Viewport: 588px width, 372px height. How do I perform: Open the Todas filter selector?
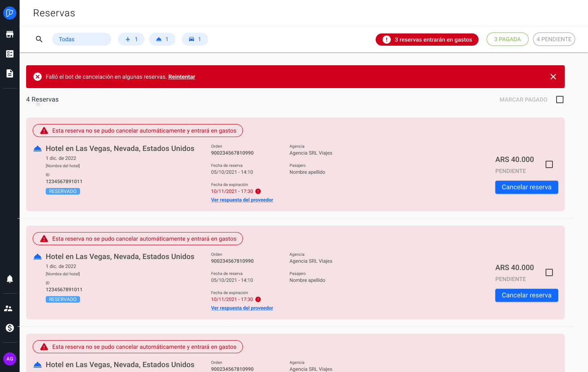81,39
